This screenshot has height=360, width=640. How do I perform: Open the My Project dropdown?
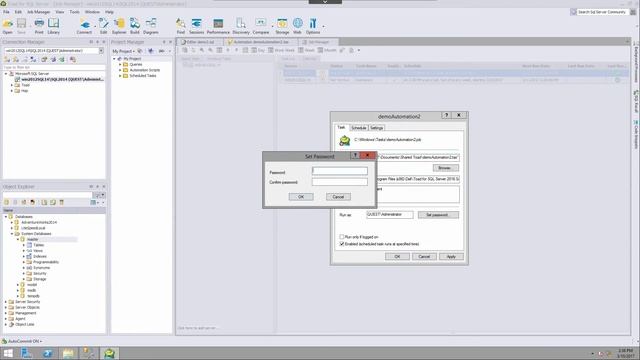123,51
